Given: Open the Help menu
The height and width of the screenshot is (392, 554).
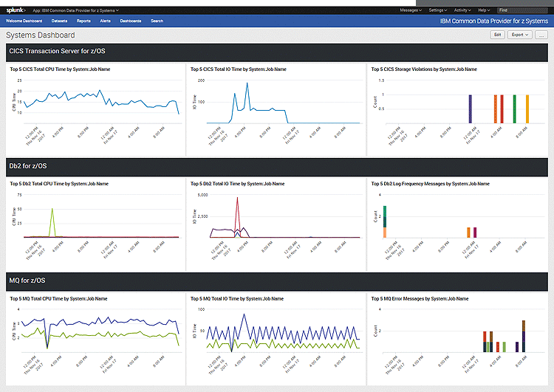Looking at the screenshot, I should click(484, 10).
